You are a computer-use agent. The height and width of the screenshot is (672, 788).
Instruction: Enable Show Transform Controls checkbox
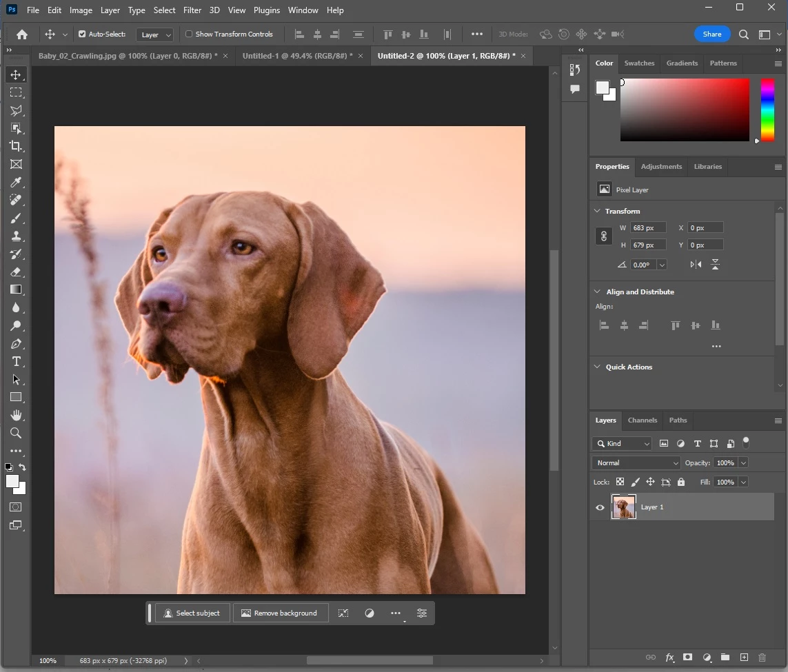click(x=189, y=34)
